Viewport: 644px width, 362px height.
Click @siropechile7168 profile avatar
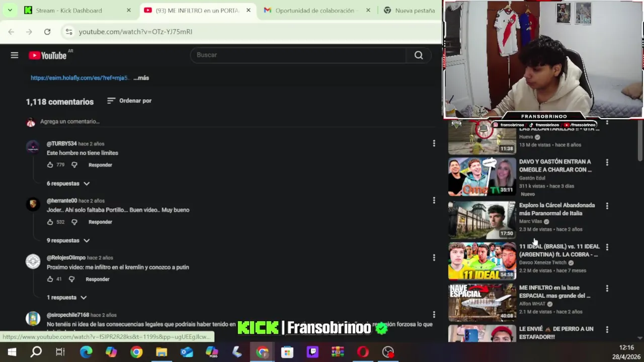pos(33,319)
